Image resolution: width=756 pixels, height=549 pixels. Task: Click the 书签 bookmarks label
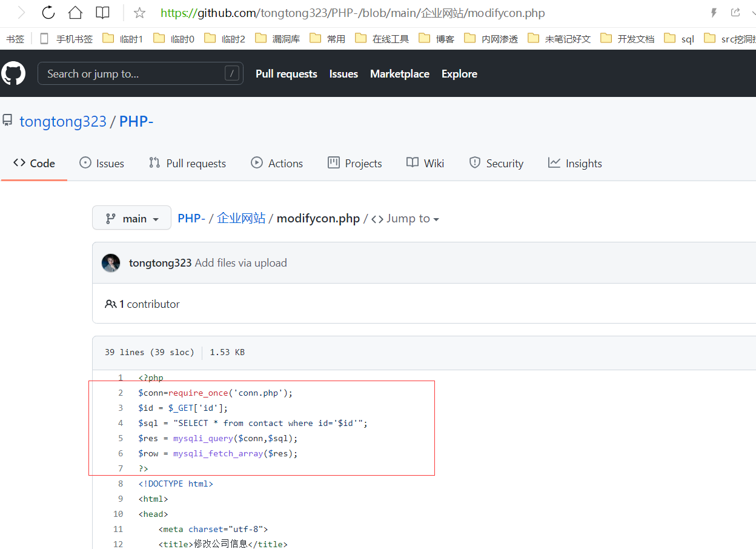(15, 39)
